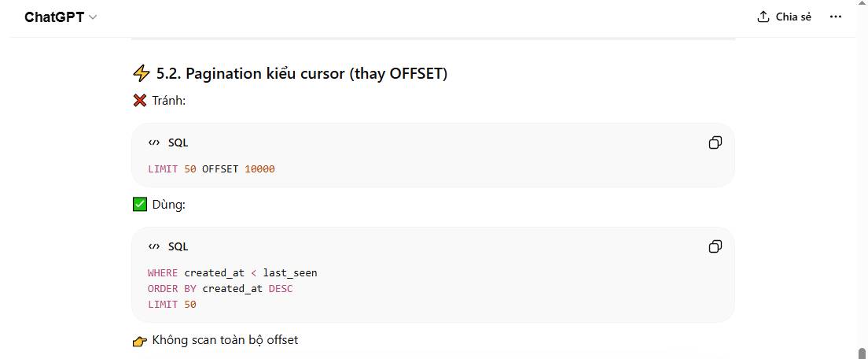Copy the LIMIT 50 OFFSET 10000 code block
This screenshot has width=868, height=359.
pos(715,142)
